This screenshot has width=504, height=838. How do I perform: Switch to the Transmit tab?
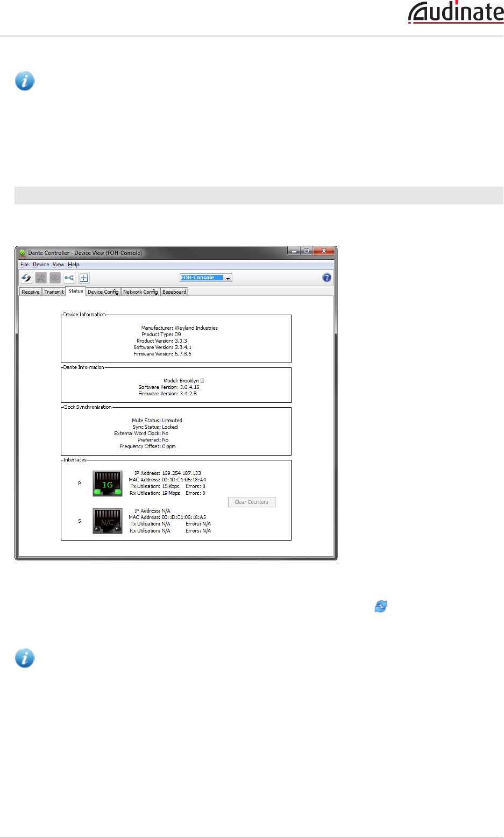[54, 292]
